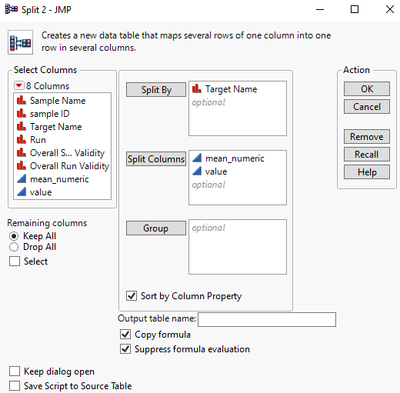The width and height of the screenshot is (400, 393).
Task: Choose the Drop All radio option
Action: [x=14, y=247]
